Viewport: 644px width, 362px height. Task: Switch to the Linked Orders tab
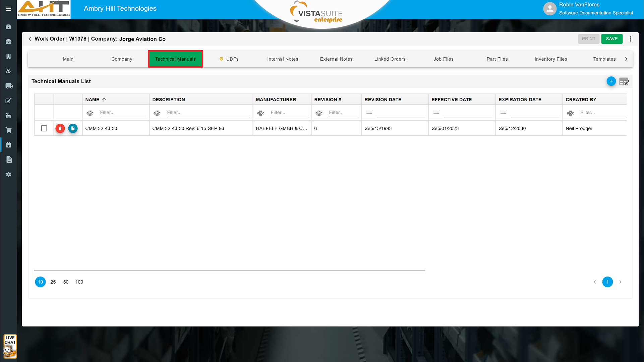pos(390,59)
